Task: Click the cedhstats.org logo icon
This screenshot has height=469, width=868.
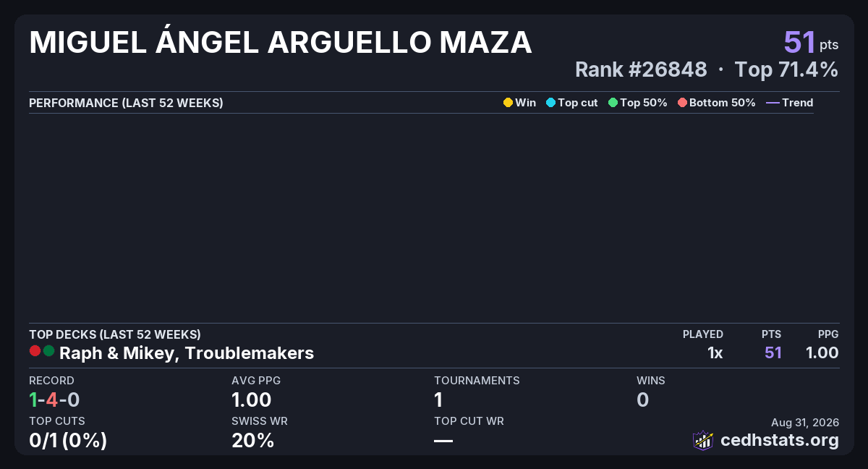Action: pos(703,440)
